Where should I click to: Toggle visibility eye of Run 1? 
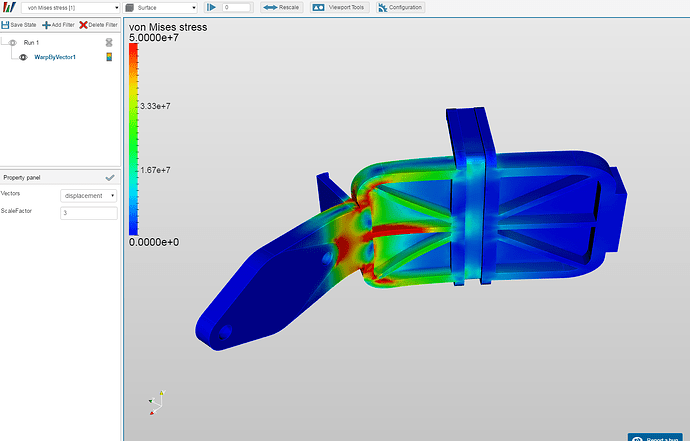tap(13, 43)
